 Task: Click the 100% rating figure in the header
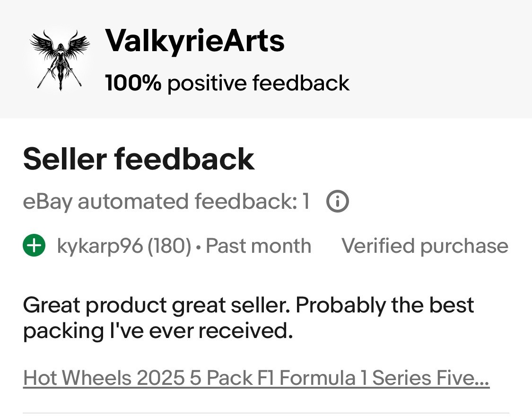point(133,83)
